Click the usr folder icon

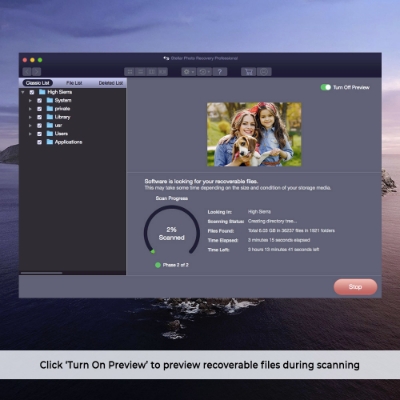tap(50, 125)
